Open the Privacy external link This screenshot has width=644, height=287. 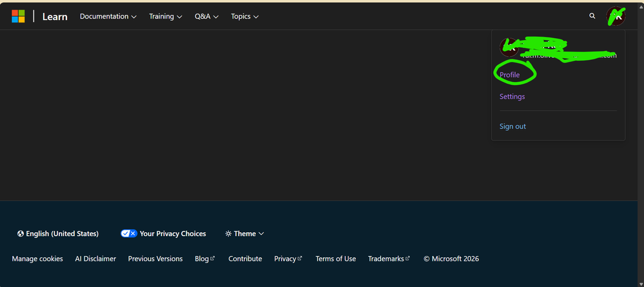(288, 259)
